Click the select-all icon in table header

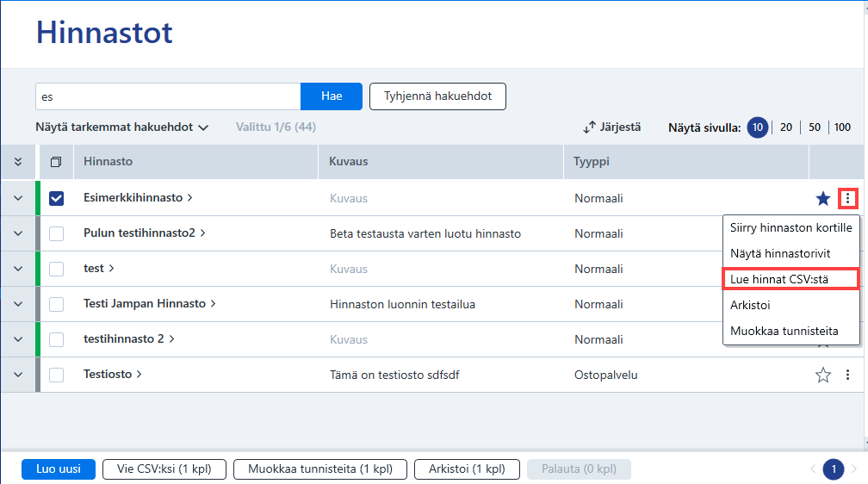[56, 162]
